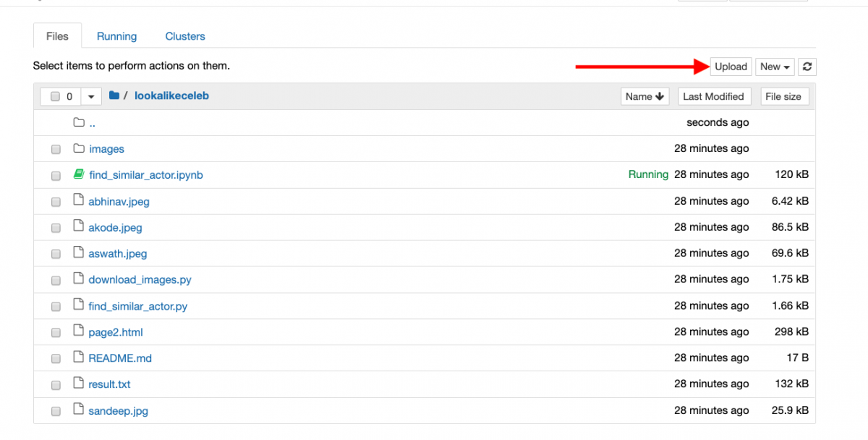
Task: Click the file icon beside sandeep.jpg
Action: click(79, 410)
